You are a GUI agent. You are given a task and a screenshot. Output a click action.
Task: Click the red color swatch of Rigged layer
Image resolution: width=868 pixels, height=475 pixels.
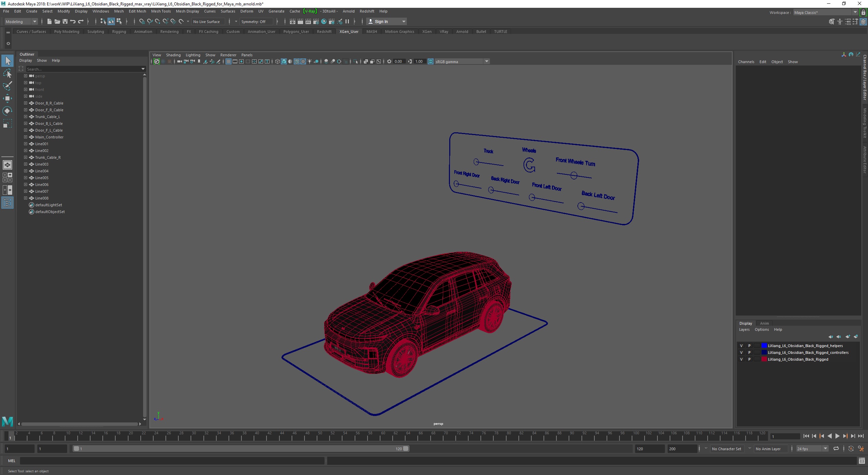pos(764,359)
